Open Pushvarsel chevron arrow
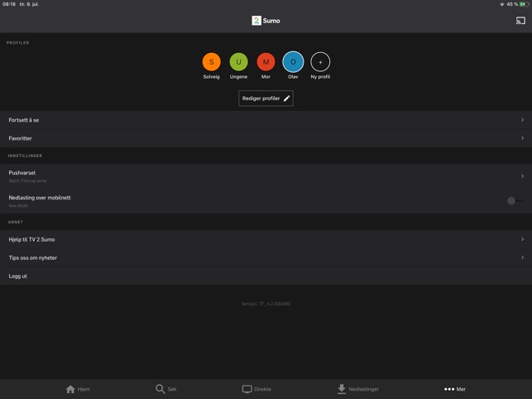 coord(523,176)
